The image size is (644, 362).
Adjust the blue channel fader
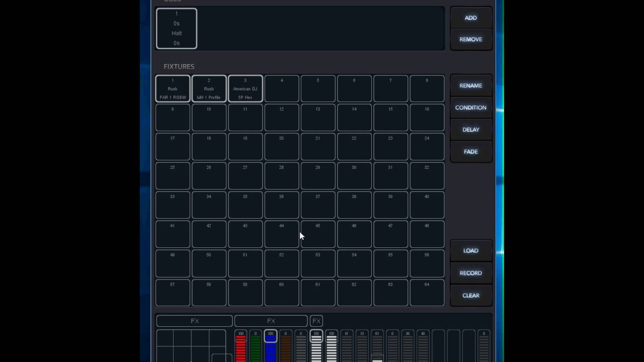(271, 346)
